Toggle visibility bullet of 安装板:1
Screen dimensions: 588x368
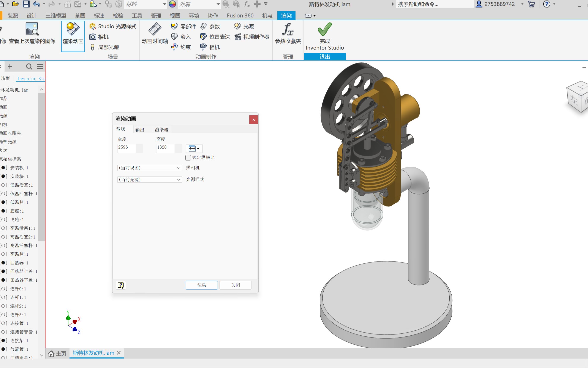3,168
